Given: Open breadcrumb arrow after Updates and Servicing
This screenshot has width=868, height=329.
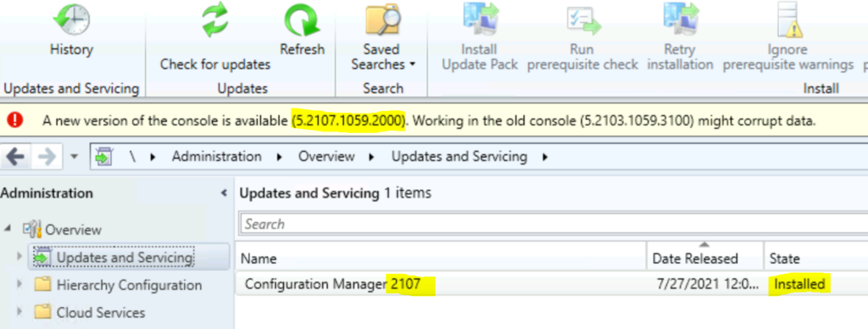Looking at the screenshot, I should (545, 158).
